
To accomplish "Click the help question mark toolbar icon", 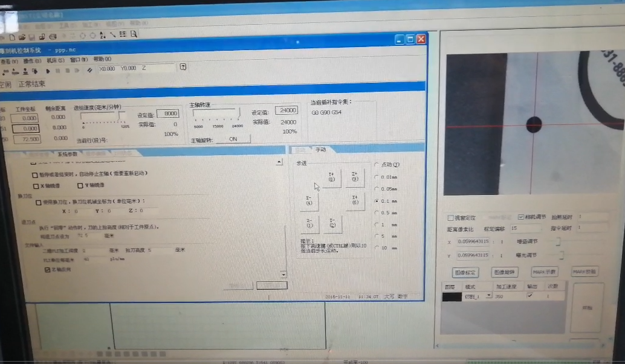I will click(x=183, y=67).
